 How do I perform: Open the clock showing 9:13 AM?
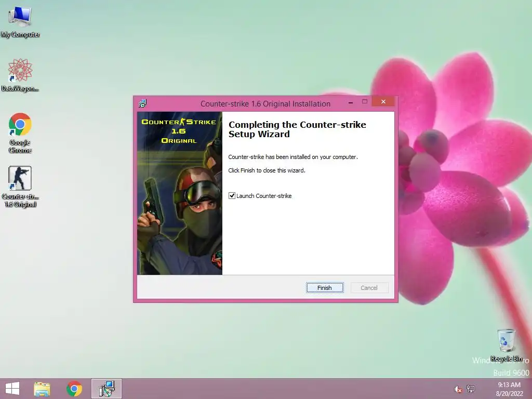pos(509,389)
